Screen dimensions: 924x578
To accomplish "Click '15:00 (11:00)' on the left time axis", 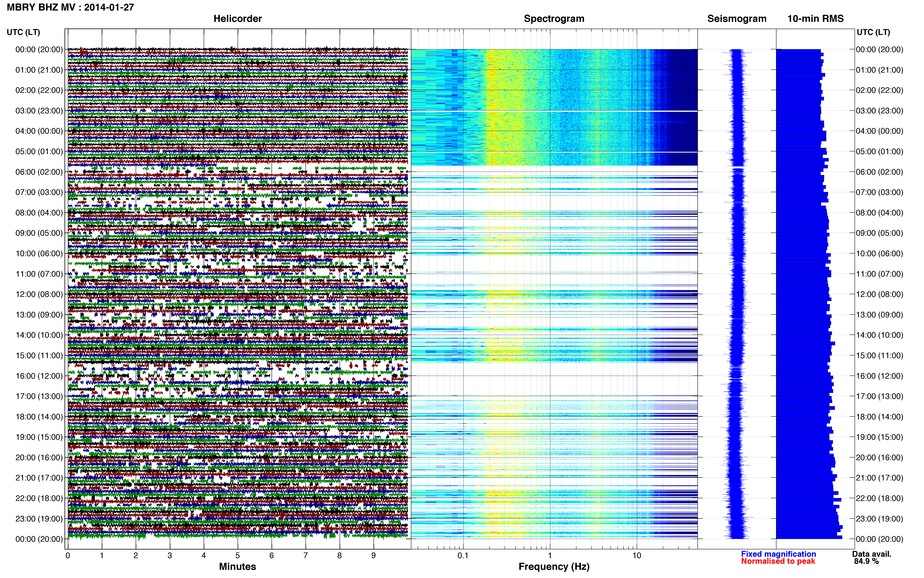I will point(39,355).
